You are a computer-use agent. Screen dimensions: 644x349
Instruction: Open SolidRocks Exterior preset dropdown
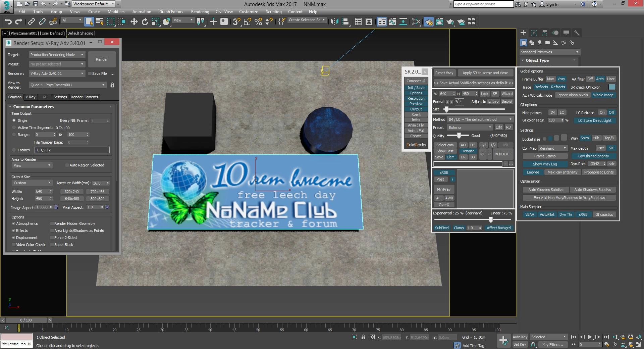tap(470, 128)
